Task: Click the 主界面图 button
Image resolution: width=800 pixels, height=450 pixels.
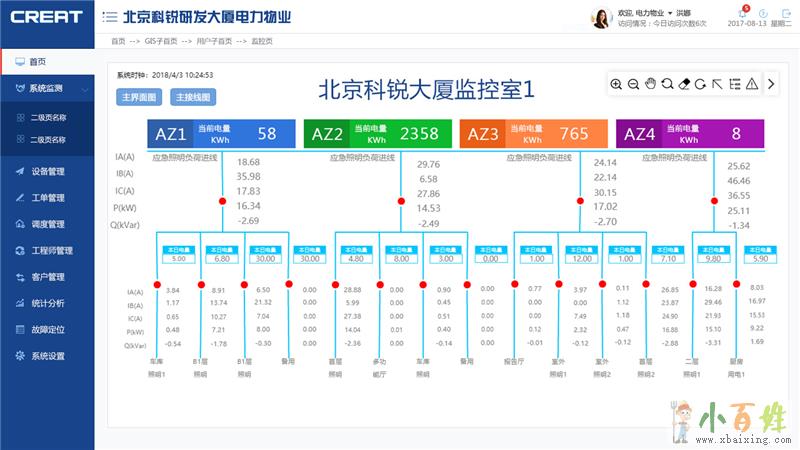Action: 139,98
